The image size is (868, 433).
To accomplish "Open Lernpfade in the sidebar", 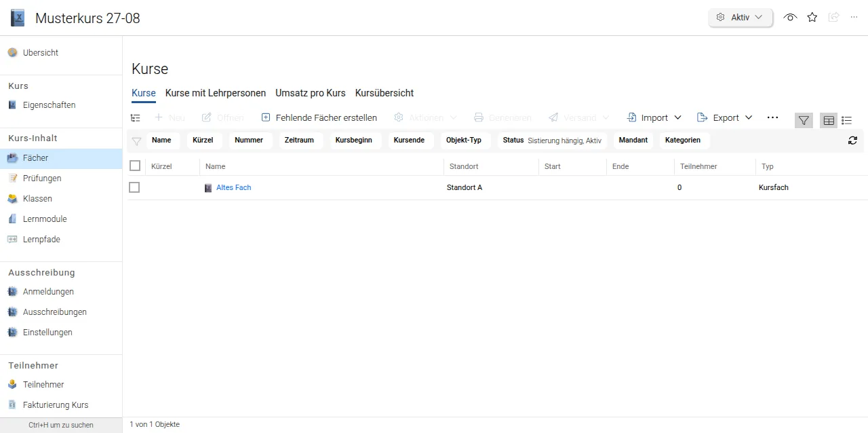I will tap(61, 240).
